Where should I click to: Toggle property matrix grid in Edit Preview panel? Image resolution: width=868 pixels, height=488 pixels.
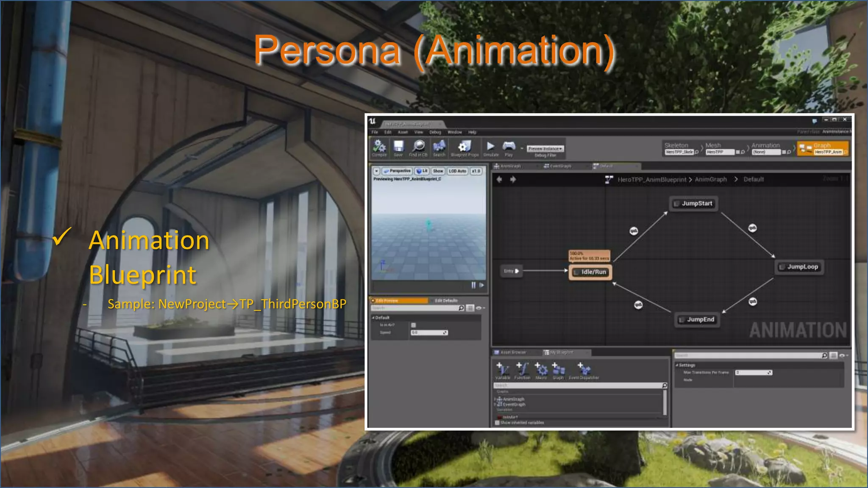click(x=470, y=308)
